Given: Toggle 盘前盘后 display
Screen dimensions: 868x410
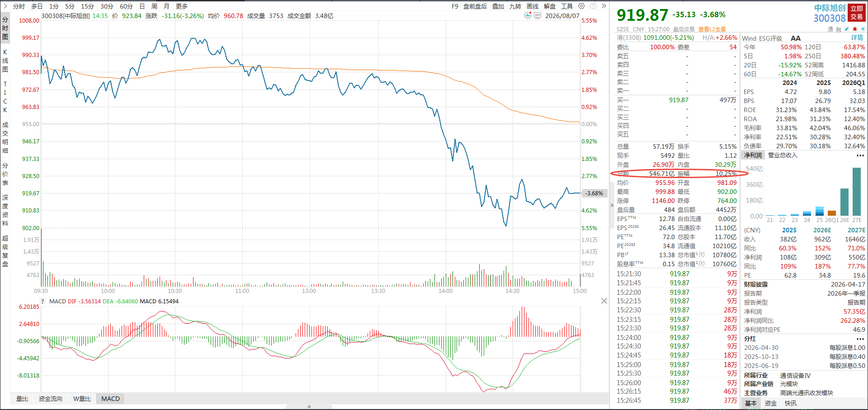Looking at the screenshot, I should click(x=475, y=6).
